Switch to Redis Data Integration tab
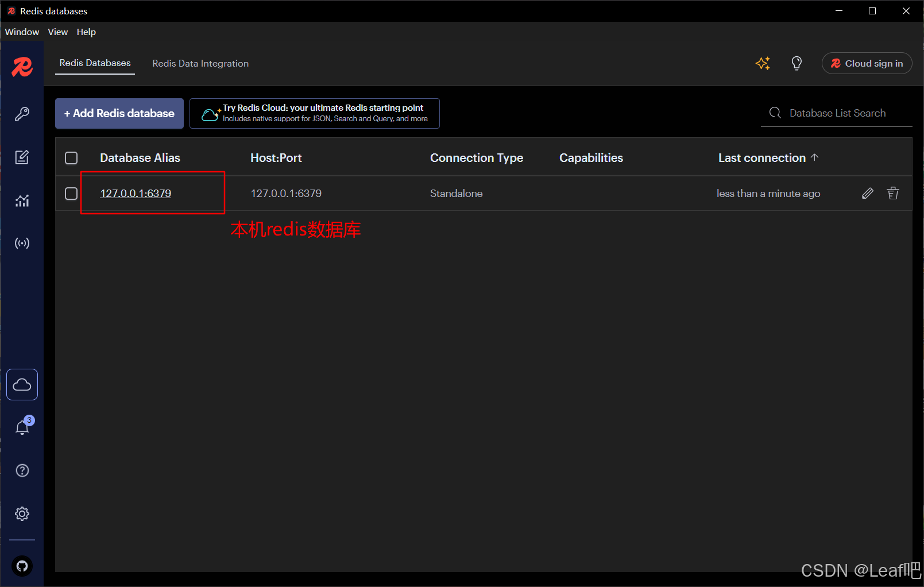This screenshot has height=587, width=924. coord(200,63)
